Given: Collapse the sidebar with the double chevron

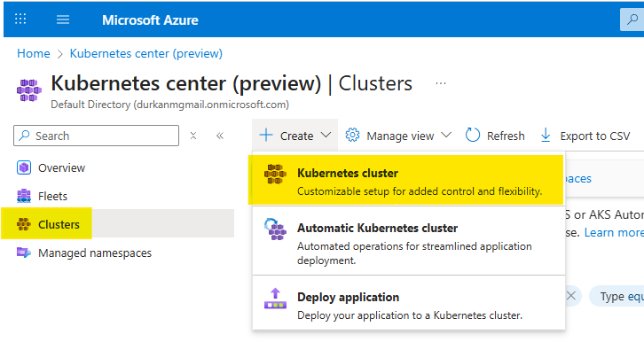Looking at the screenshot, I should click(220, 136).
